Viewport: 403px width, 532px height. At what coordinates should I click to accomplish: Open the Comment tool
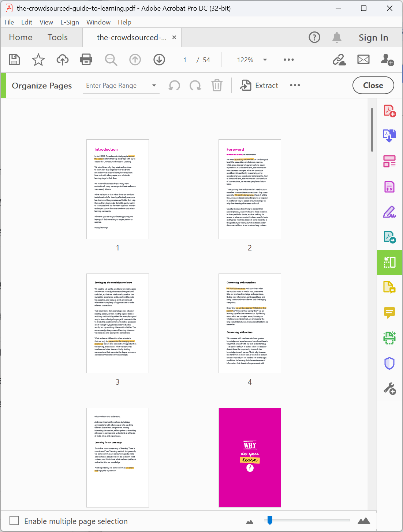click(389, 313)
